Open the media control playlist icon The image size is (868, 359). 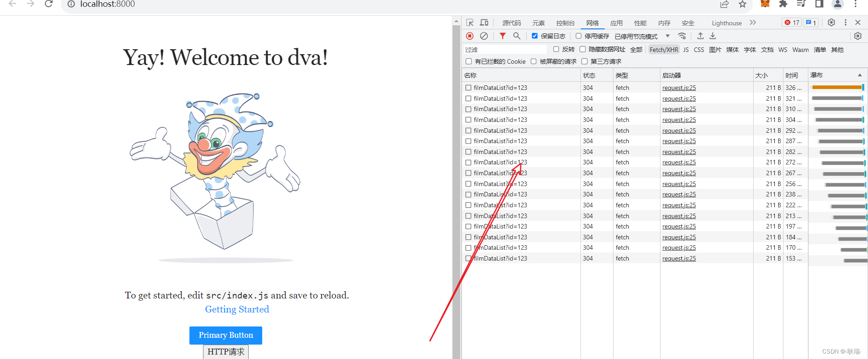tap(801, 4)
